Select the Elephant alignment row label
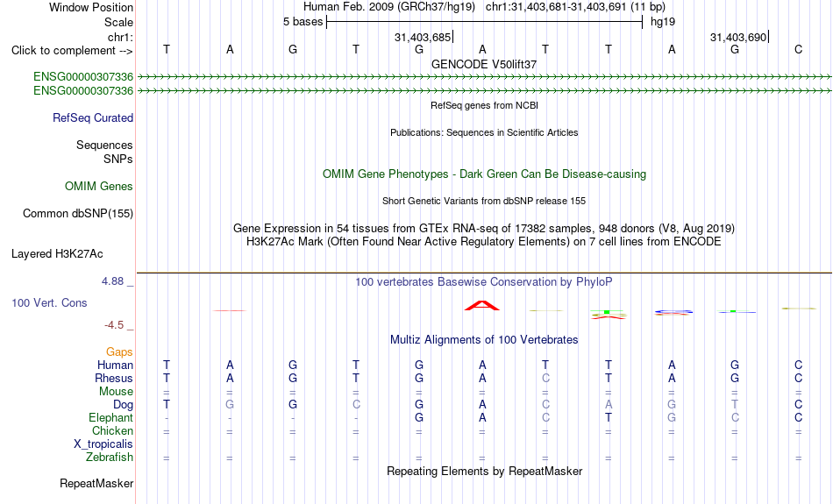 point(110,417)
